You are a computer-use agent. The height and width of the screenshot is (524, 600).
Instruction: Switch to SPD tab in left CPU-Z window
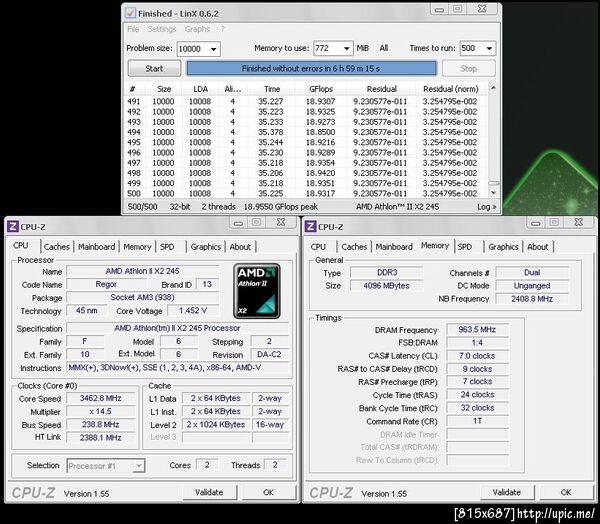click(x=167, y=247)
